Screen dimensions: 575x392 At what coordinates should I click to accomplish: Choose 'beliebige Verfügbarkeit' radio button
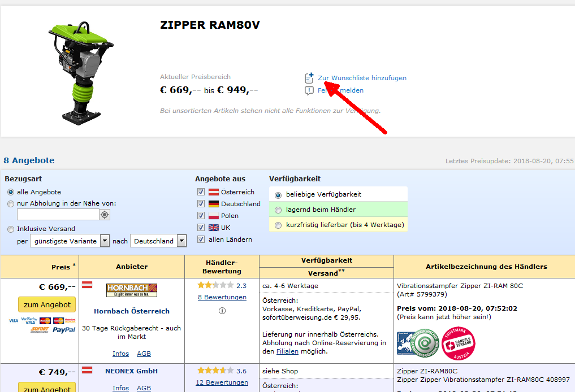(278, 195)
